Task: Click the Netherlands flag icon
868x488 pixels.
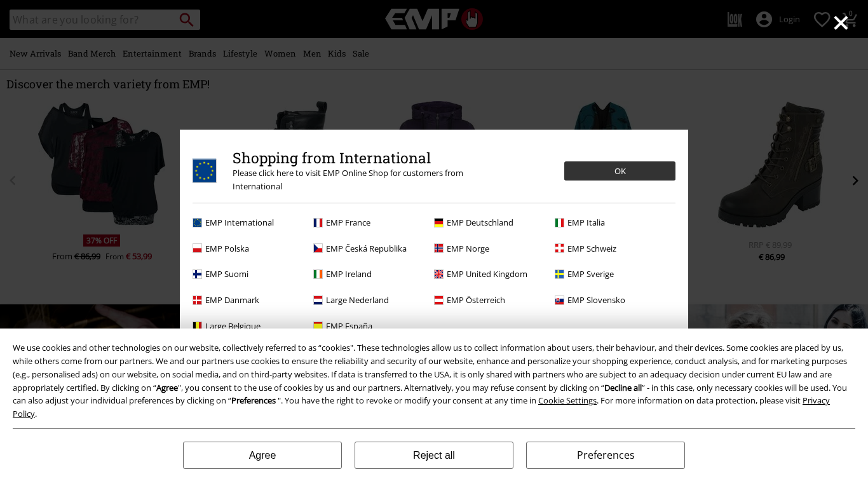Action: (x=318, y=300)
